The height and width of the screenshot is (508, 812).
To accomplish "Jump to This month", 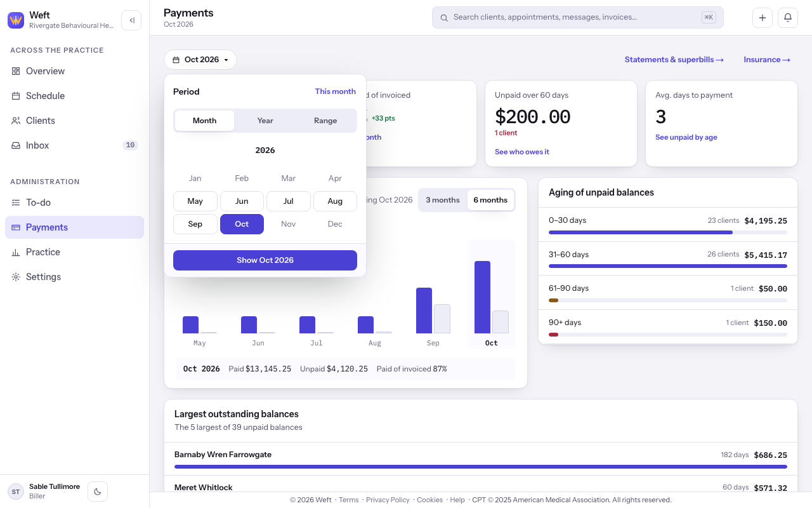I will tap(336, 91).
